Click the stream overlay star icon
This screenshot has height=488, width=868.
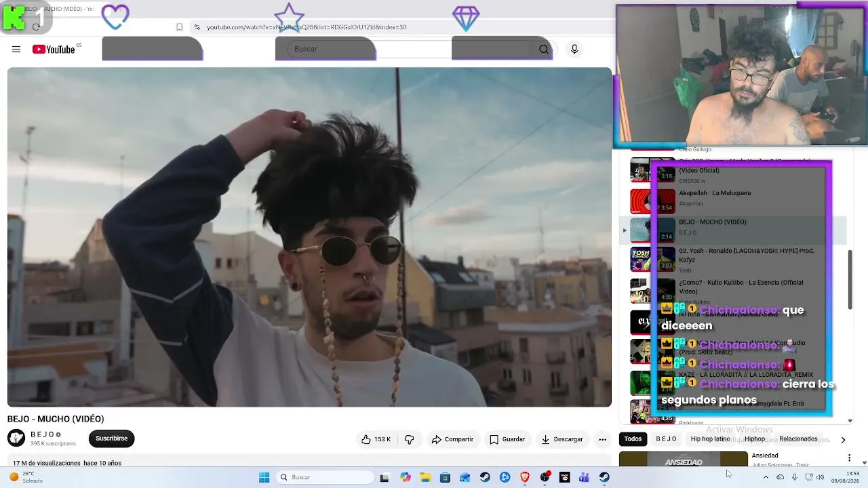pyautogui.click(x=289, y=17)
